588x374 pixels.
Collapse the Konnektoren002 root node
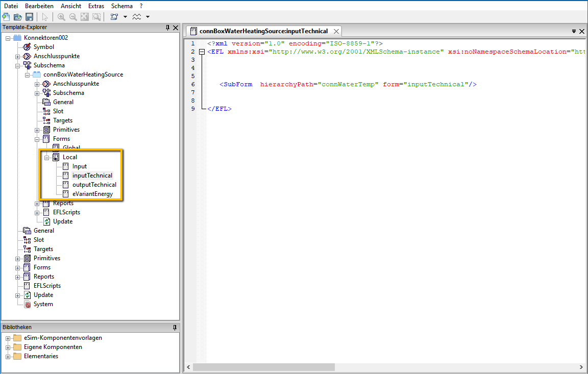(x=8, y=38)
